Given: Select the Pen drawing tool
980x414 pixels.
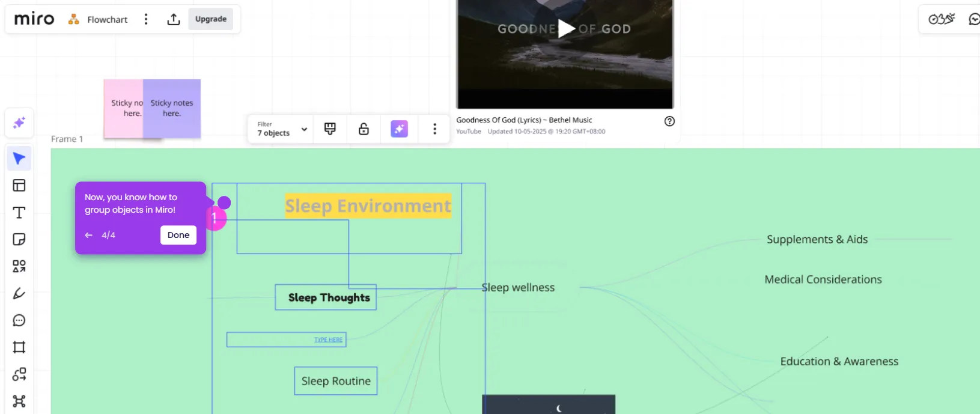Looking at the screenshot, I should tap(19, 293).
